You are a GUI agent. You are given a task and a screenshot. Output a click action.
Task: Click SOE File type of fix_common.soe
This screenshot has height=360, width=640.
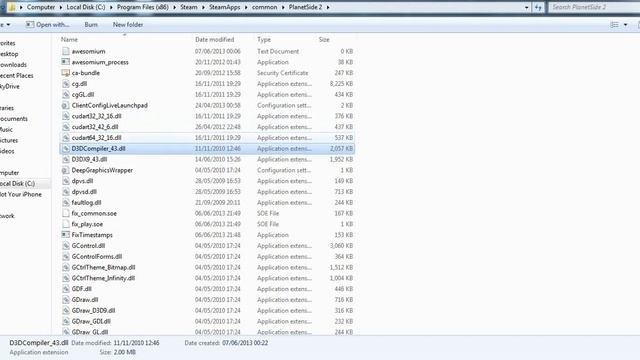268,213
